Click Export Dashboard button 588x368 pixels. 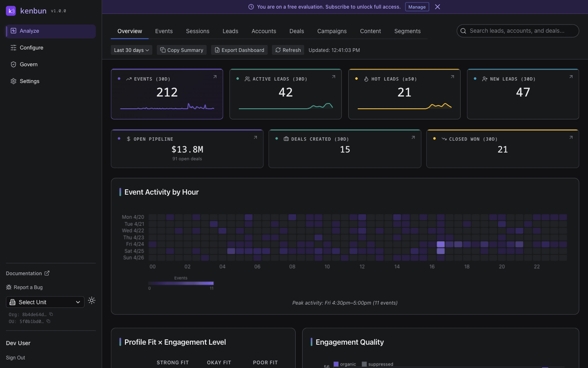239,50
